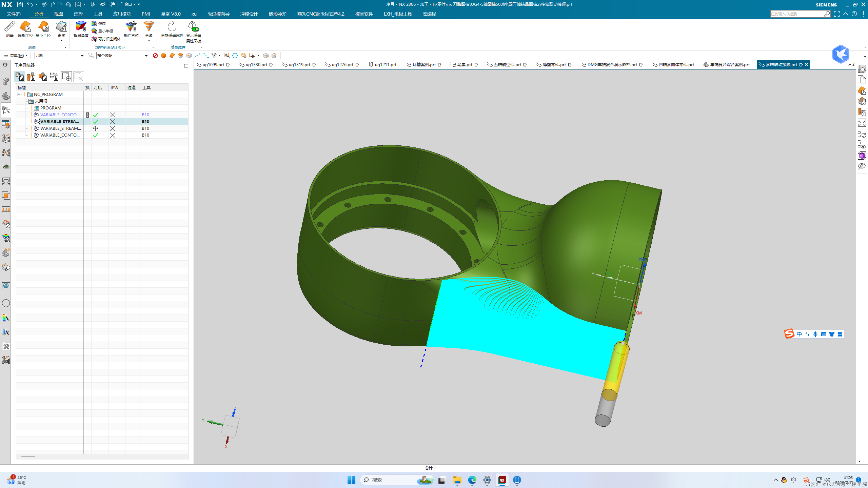The image size is (868, 488).
Task: Select the solid body filter orange cube
Action: click(x=163, y=56)
